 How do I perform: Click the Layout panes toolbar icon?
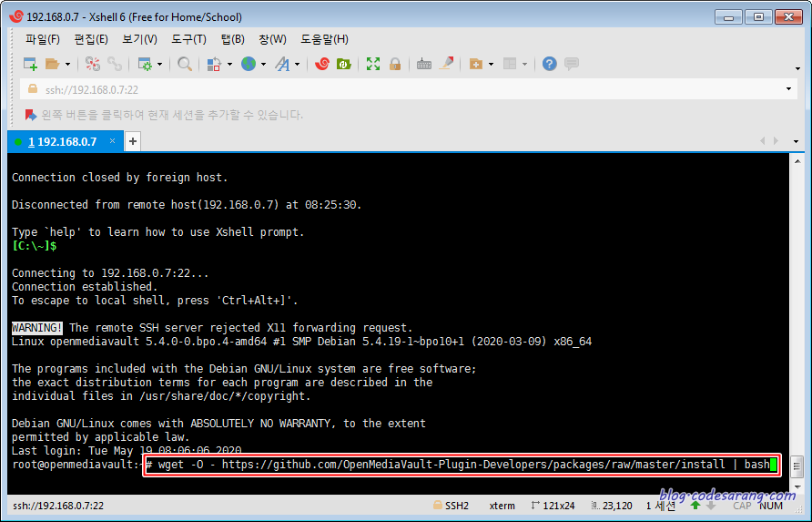510,64
